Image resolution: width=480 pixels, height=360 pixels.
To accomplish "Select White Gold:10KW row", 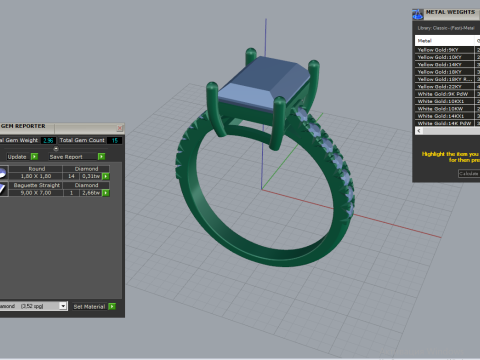I will tap(444, 109).
